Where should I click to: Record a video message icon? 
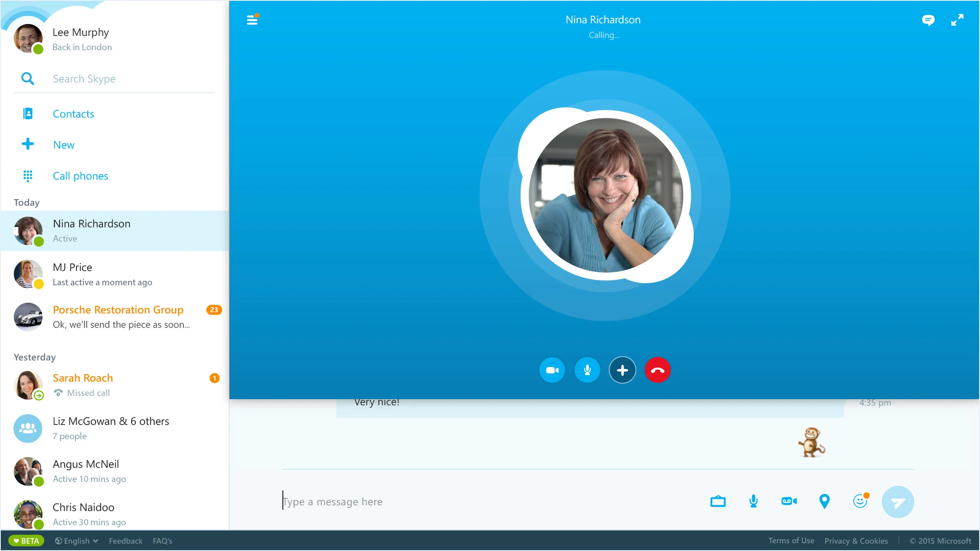coord(789,501)
